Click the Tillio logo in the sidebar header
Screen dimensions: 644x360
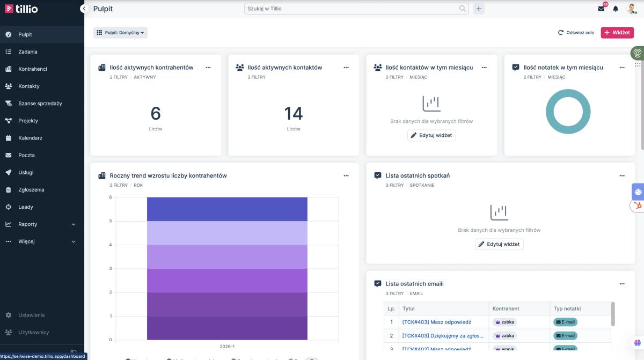tap(21, 9)
